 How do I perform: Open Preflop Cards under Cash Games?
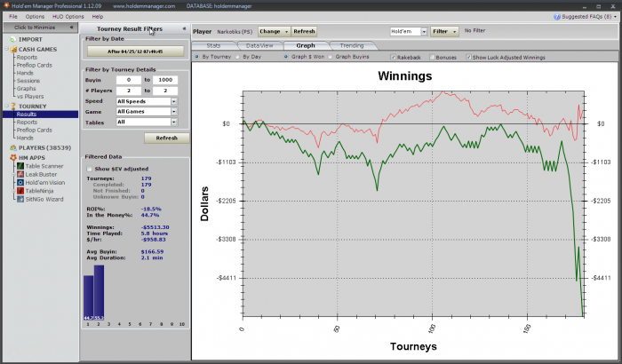coord(34,65)
